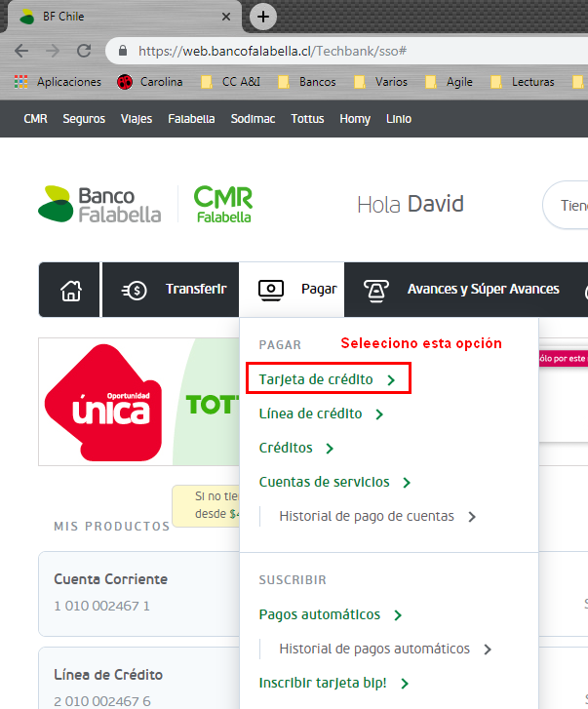
Task: Click chevron next to Tarjeta de crédito
Action: 391,380
